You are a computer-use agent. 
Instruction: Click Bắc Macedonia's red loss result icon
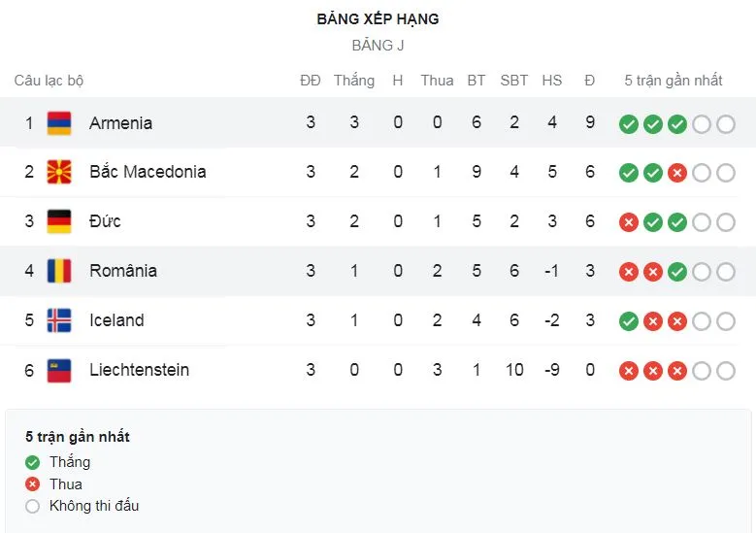tap(677, 173)
